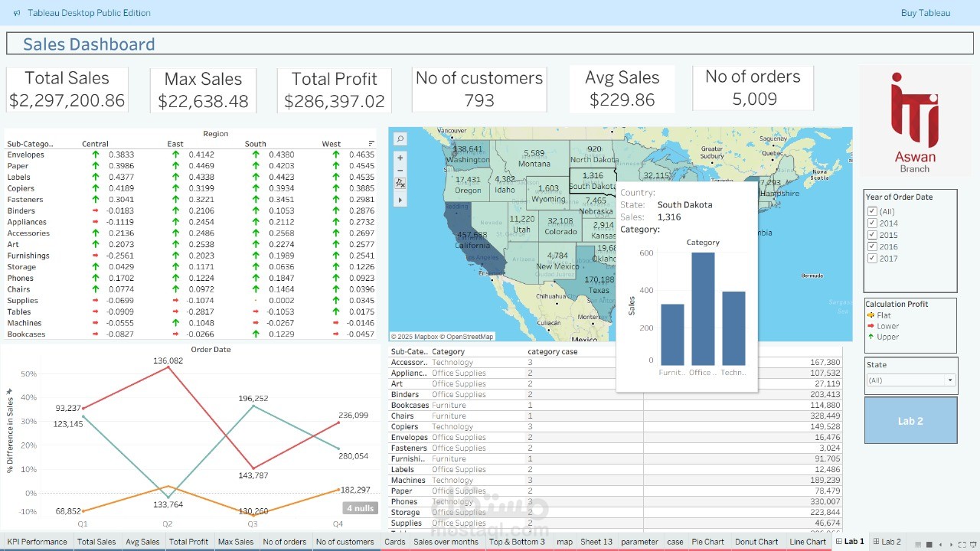
Task: Zoom in on the map with plus icon
Action: click(x=400, y=157)
